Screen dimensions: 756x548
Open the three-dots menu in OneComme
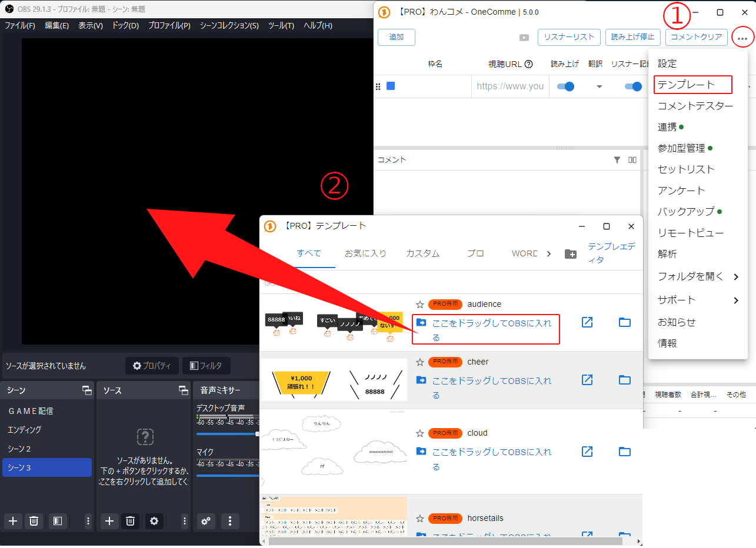[742, 38]
